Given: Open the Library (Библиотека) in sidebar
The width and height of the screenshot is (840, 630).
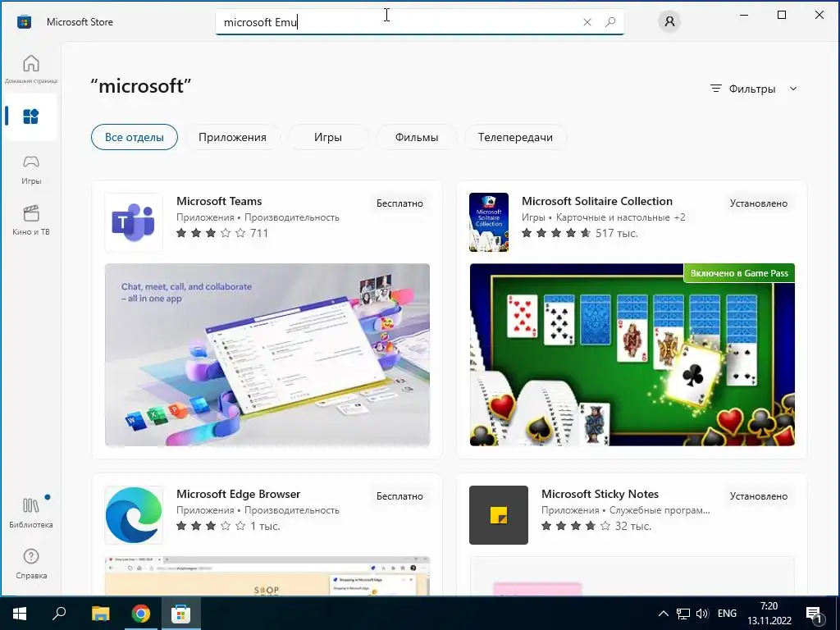Looking at the screenshot, I should [31, 513].
